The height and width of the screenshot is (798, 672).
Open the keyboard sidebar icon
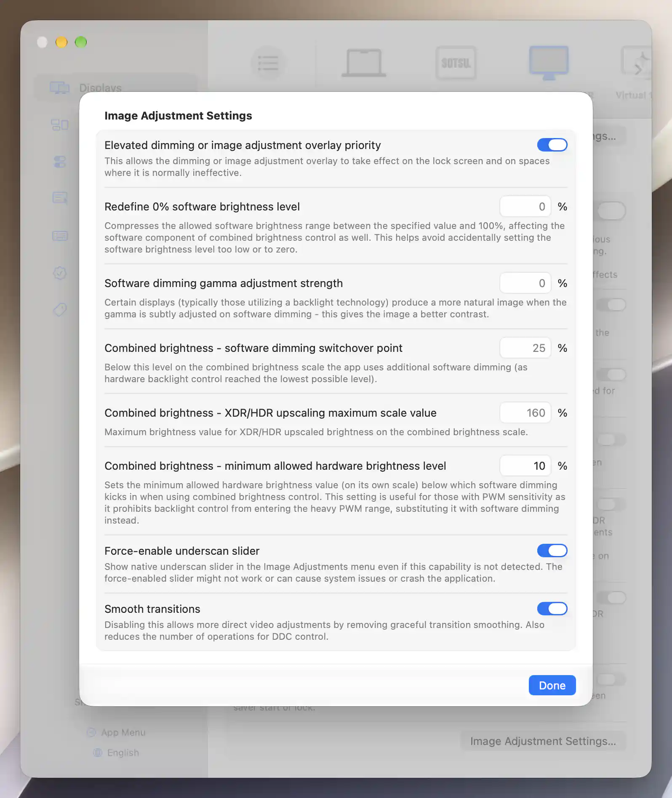[x=60, y=236]
